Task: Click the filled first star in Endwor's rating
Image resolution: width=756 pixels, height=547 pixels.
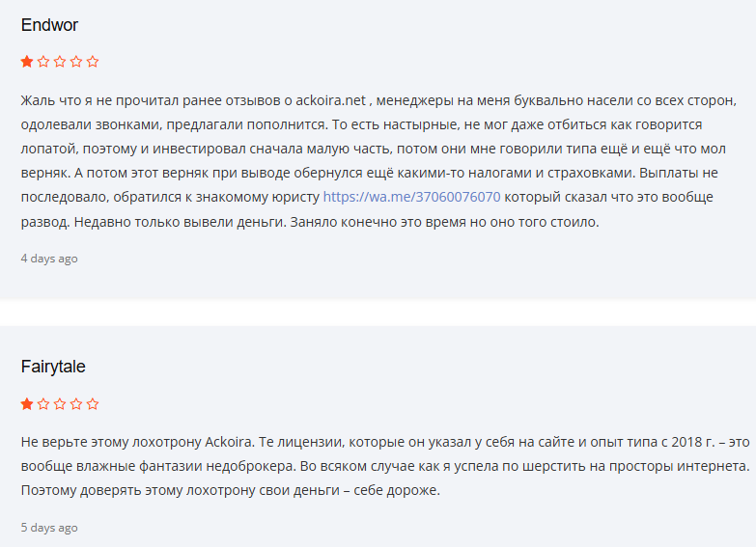Action: [x=27, y=62]
